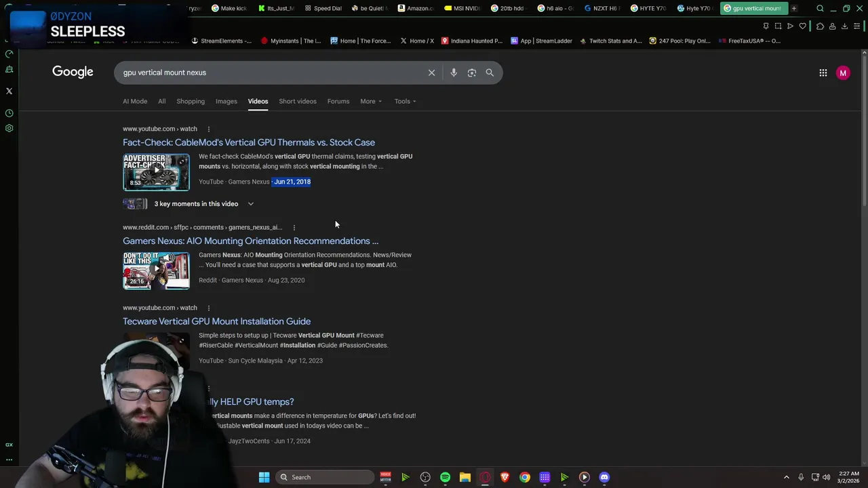This screenshot has width=868, height=488.
Task: Switch to Images results tab
Action: (226, 101)
